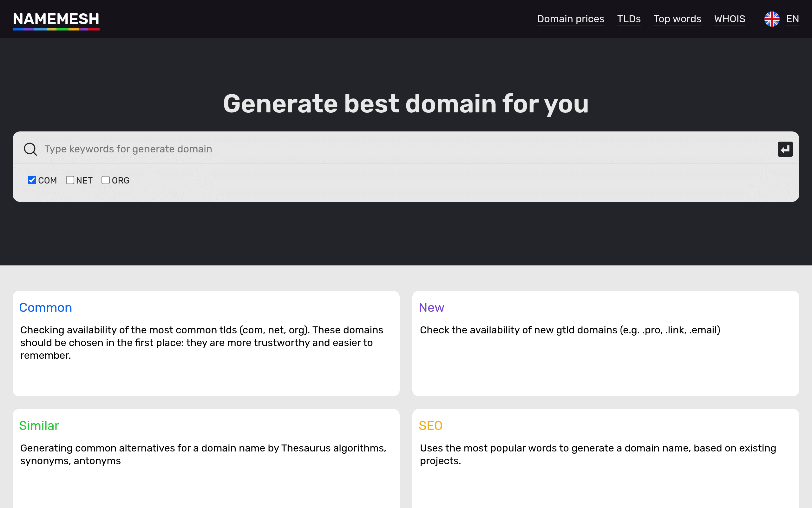
Task: Submit search with the enter-arrow button
Action: coord(785,149)
